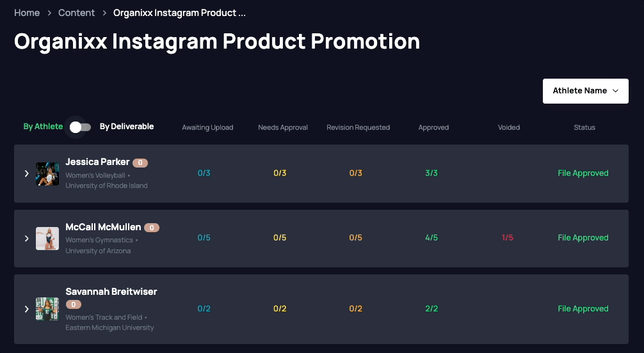Image resolution: width=644 pixels, height=353 pixels.
Task: Click the badge next to McCall McMullen
Action: [152, 228]
